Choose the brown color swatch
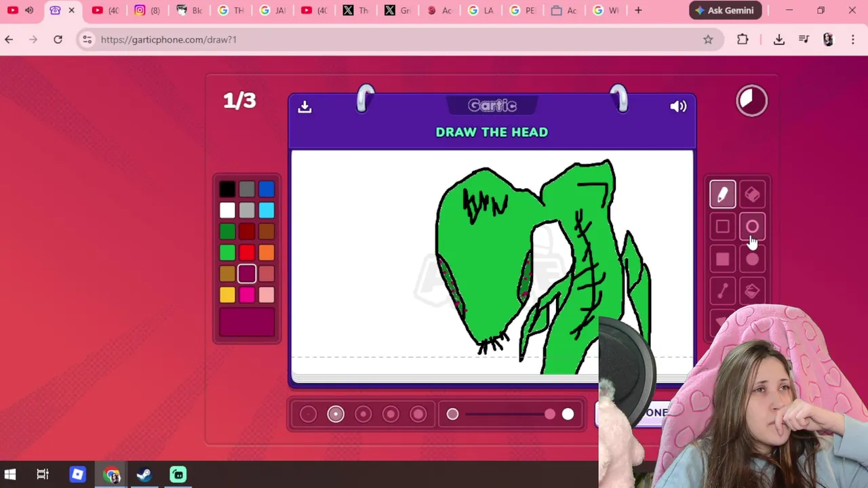 [267, 232]
